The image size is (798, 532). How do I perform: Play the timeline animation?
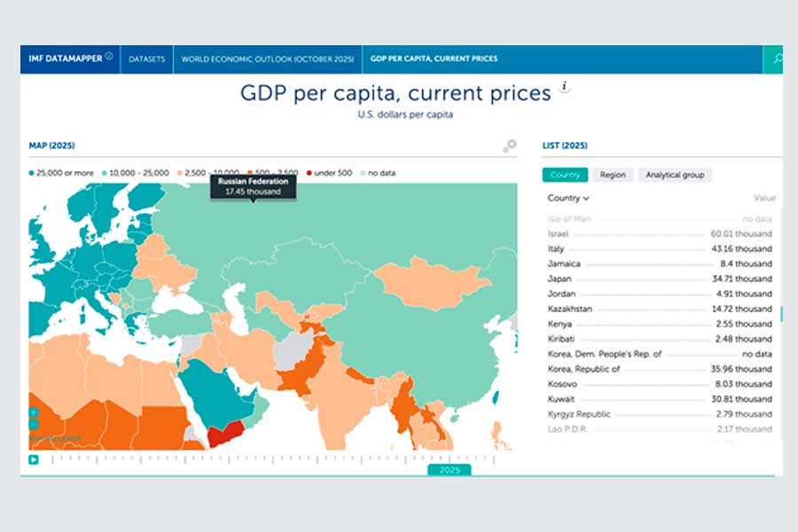[34, 459]
